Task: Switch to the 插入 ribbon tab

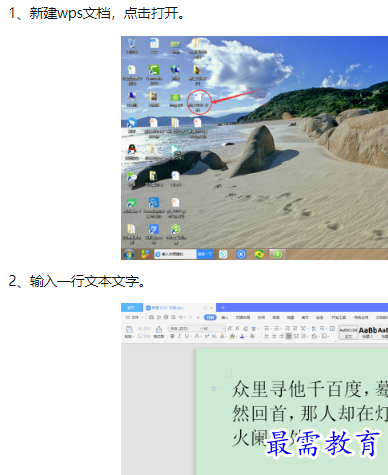Action: (225, 317)
